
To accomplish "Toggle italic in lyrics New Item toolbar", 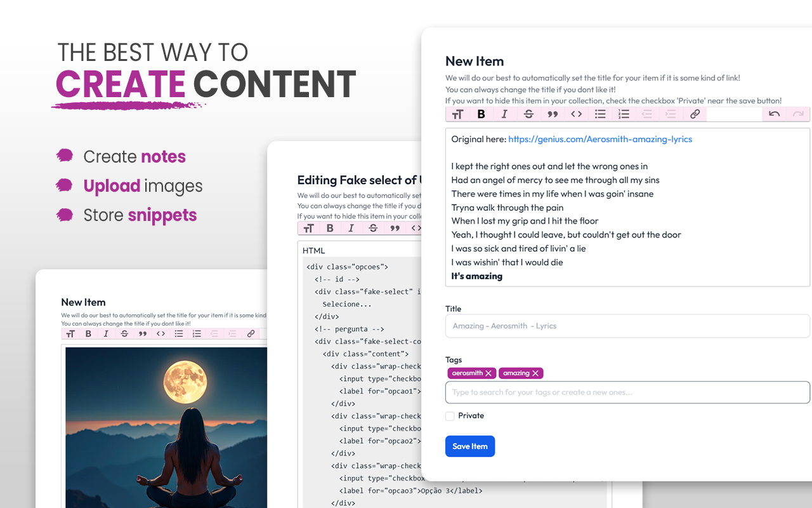I will point(504,114).
